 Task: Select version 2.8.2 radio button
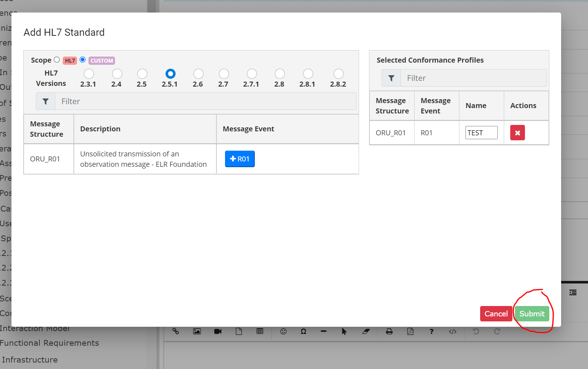[x=338, y=74]
